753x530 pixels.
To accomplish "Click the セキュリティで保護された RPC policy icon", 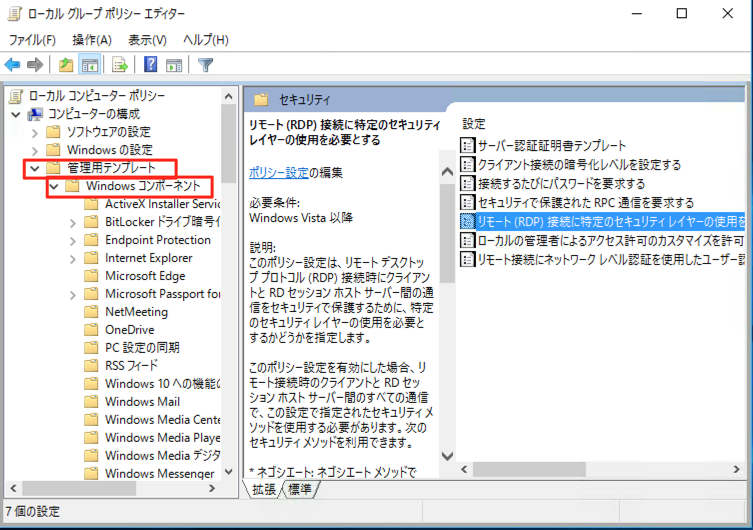I will pyautogui.click(x=467, y=203).
